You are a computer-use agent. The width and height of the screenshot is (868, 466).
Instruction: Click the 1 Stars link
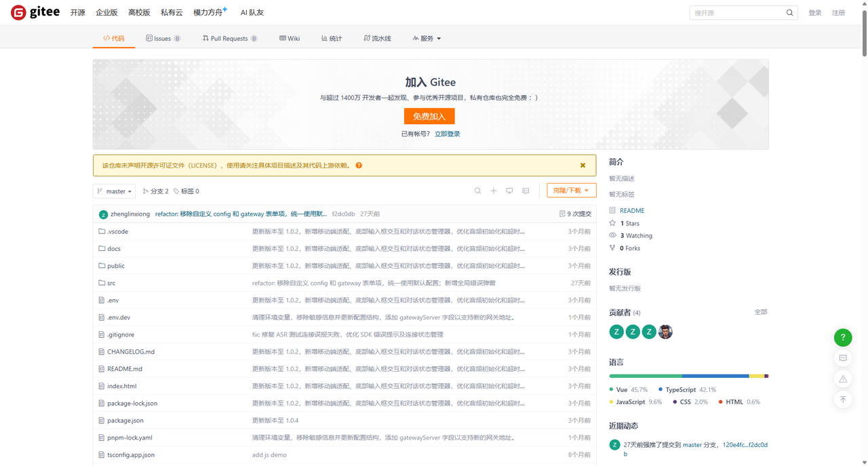[629, 223]
